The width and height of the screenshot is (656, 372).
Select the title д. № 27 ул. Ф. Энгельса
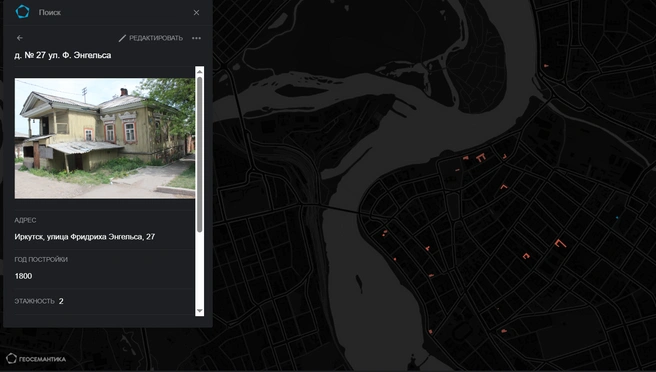[63, 55]
